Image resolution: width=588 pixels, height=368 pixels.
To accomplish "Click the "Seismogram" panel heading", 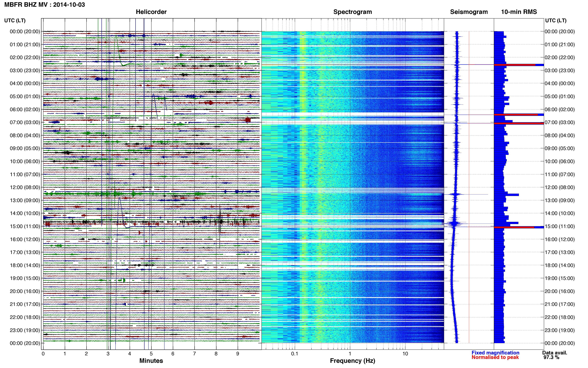I will pos(469,12).
